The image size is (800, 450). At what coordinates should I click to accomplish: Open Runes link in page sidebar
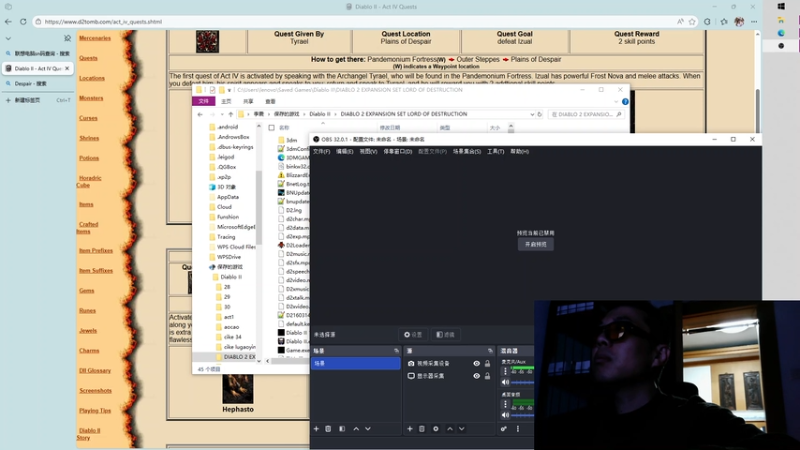tap(87, 311)
